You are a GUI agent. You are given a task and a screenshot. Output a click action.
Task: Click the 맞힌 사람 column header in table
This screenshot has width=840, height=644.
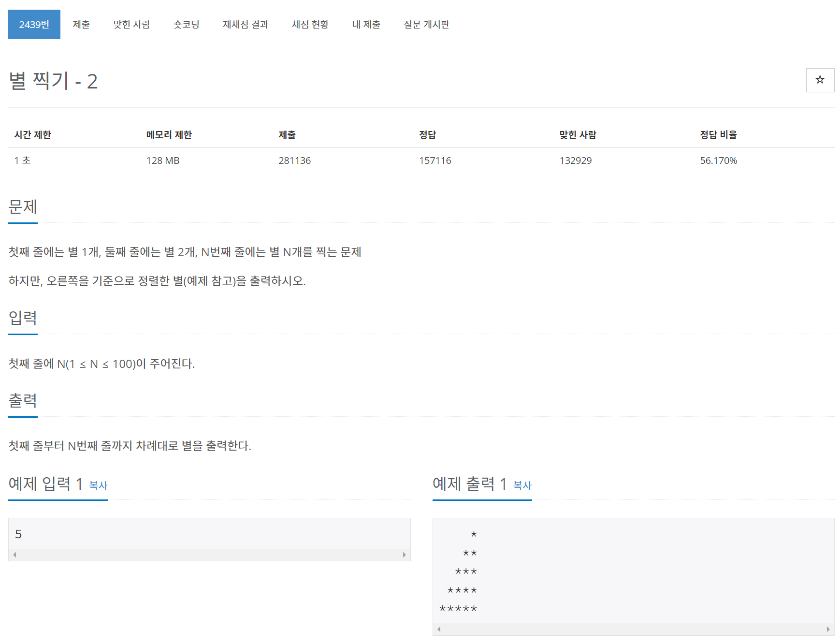[578, 135]
